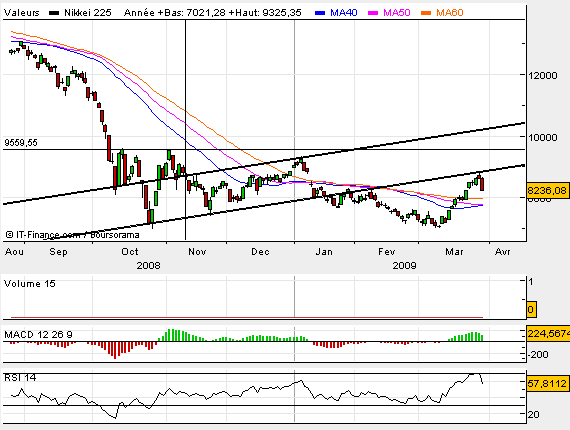The width and height of the screenshot is (570, 430).
Task: Click the RSI value tag 57,8112
Action: tap(547, 383)
